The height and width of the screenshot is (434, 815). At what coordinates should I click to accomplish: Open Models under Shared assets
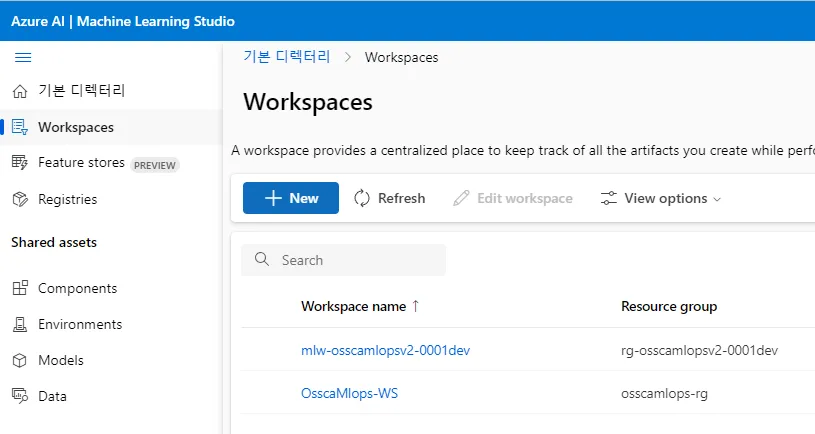point(61,360)
